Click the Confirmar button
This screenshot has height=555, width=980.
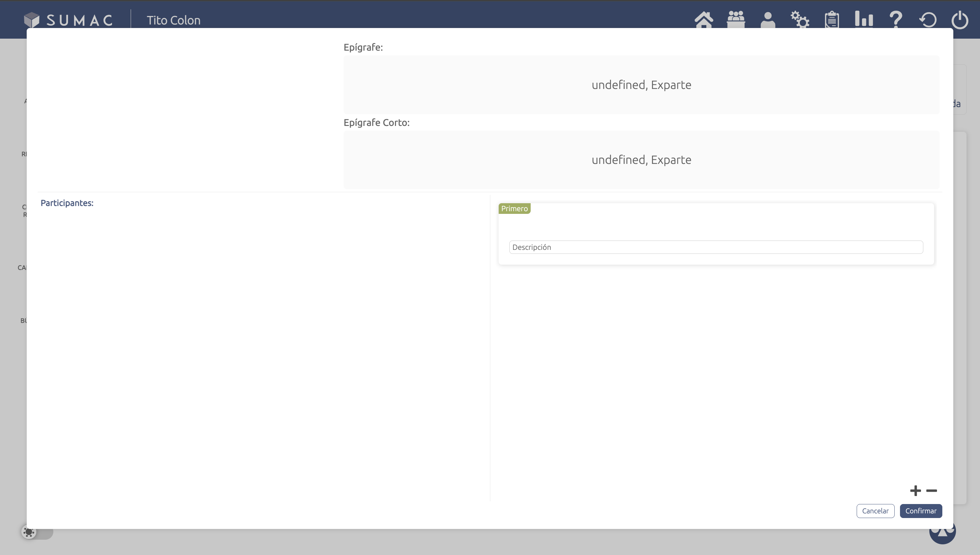click(x=921, y=511)
